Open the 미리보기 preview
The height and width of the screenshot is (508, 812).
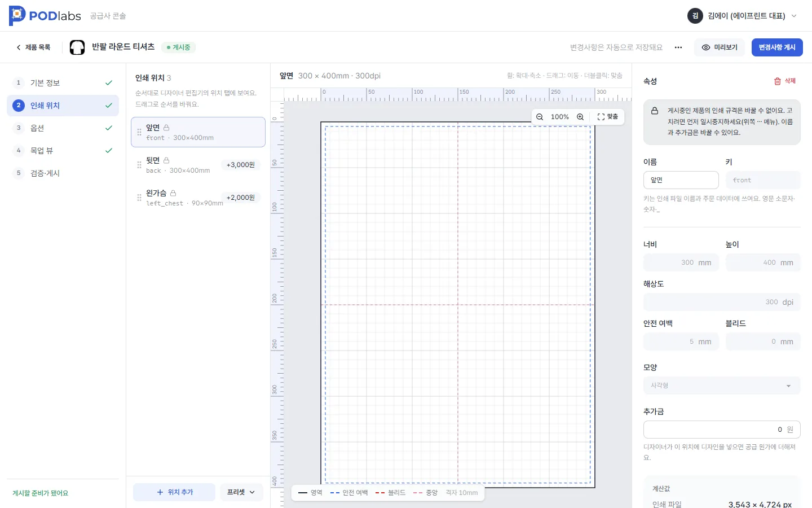(720, 47)
